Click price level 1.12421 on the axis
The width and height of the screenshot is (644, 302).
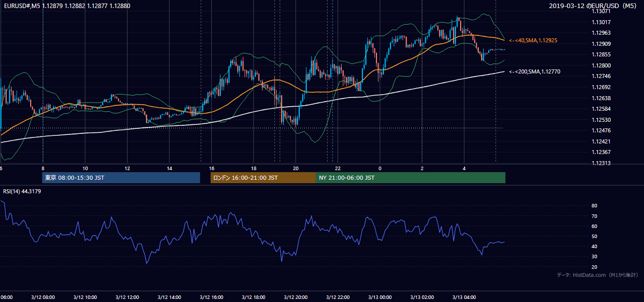tap(601, 141)
